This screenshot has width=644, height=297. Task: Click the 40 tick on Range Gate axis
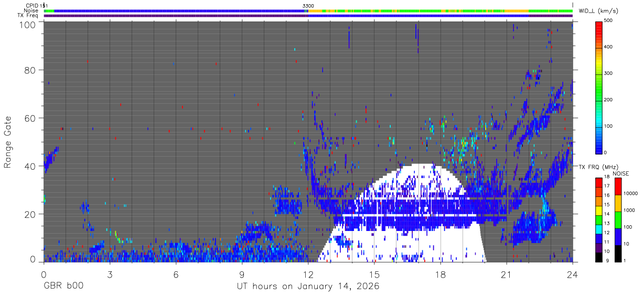pos(30,166)
